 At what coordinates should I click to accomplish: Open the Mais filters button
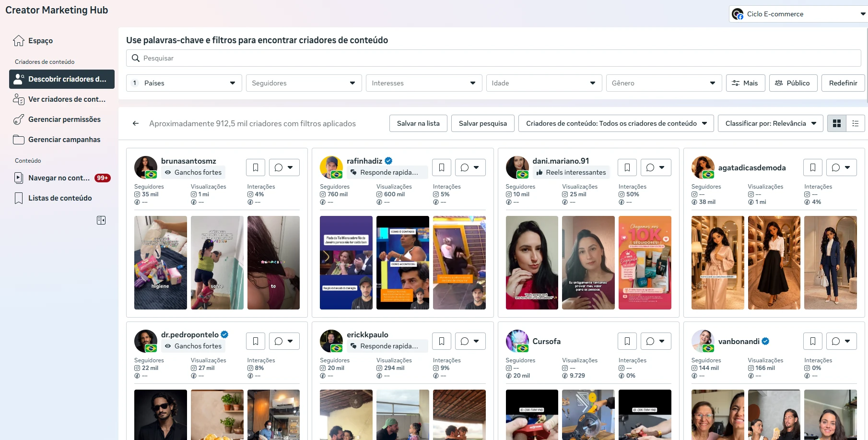(x=745, y=83)
